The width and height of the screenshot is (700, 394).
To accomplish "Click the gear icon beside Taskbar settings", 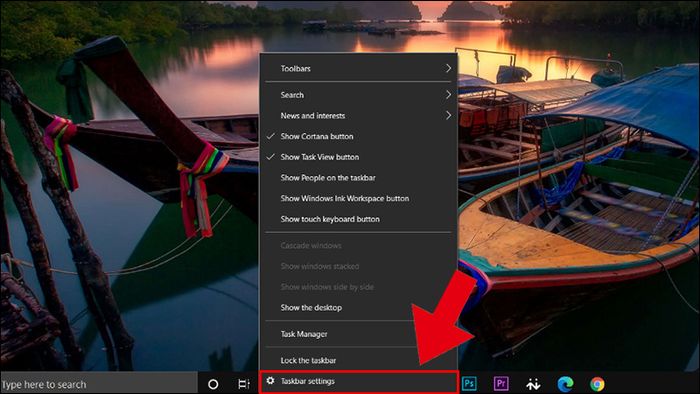I will pyautogui.click(x=271, y=381).
